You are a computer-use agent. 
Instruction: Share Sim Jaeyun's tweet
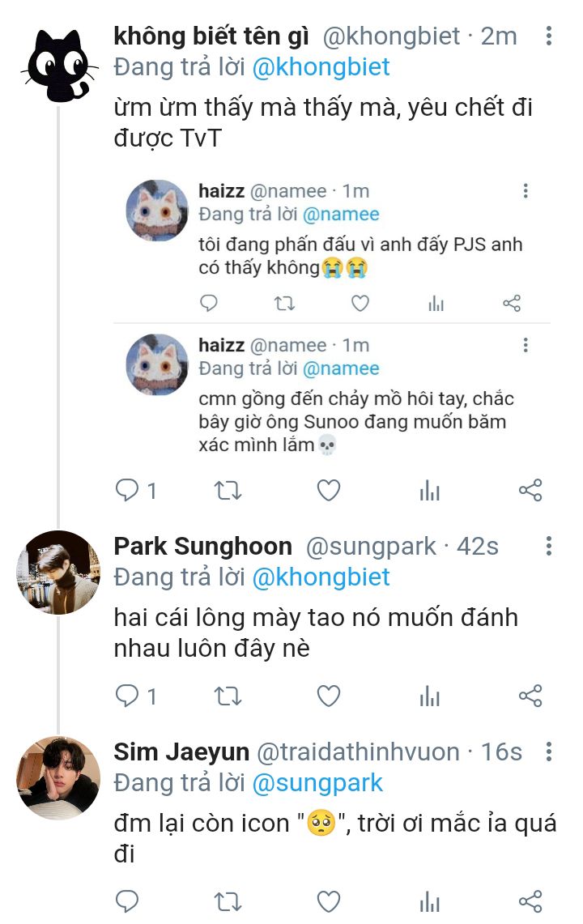[530, 901]
